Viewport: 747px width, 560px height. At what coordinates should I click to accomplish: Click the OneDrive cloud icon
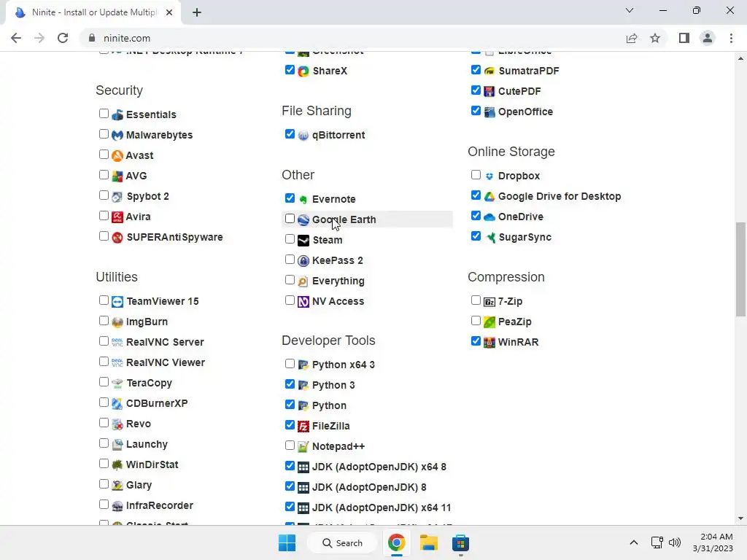tap(489, 217)
